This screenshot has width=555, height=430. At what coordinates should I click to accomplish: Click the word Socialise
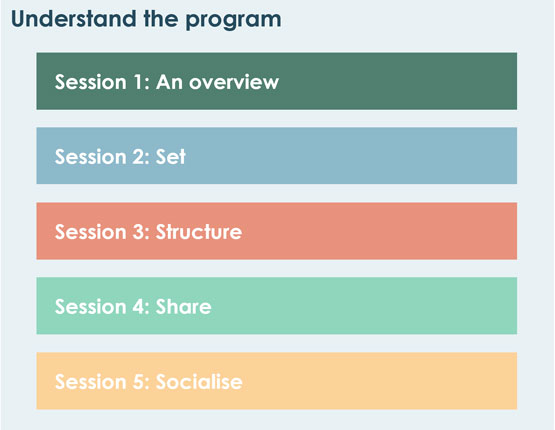coord(199,382)
